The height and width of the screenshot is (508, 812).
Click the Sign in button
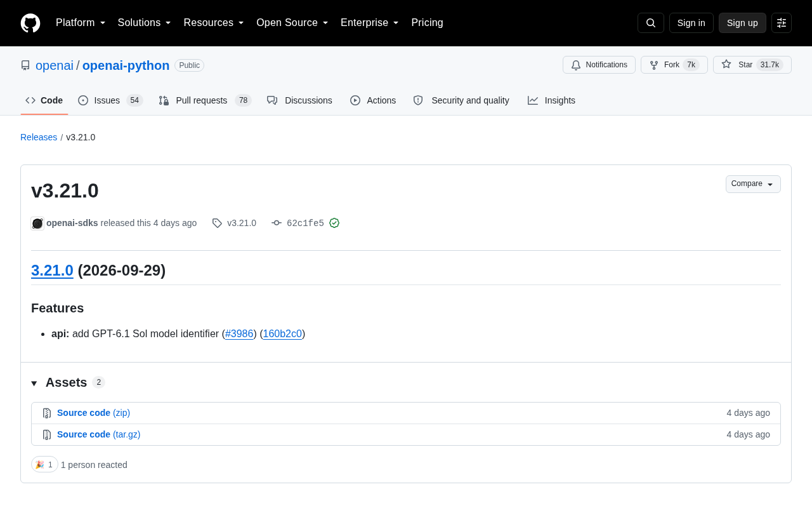pyautogui.click(x=691, y=23)
